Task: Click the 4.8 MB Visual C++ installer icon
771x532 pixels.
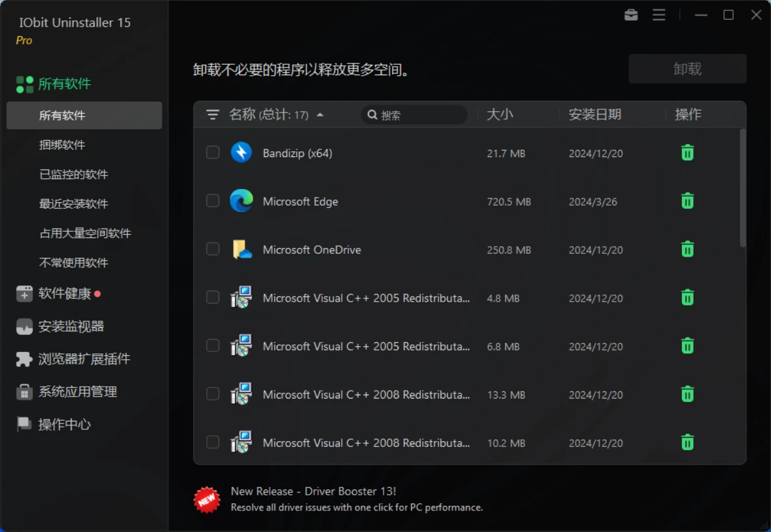Action: pyautogui.click(x=242, y=298)
